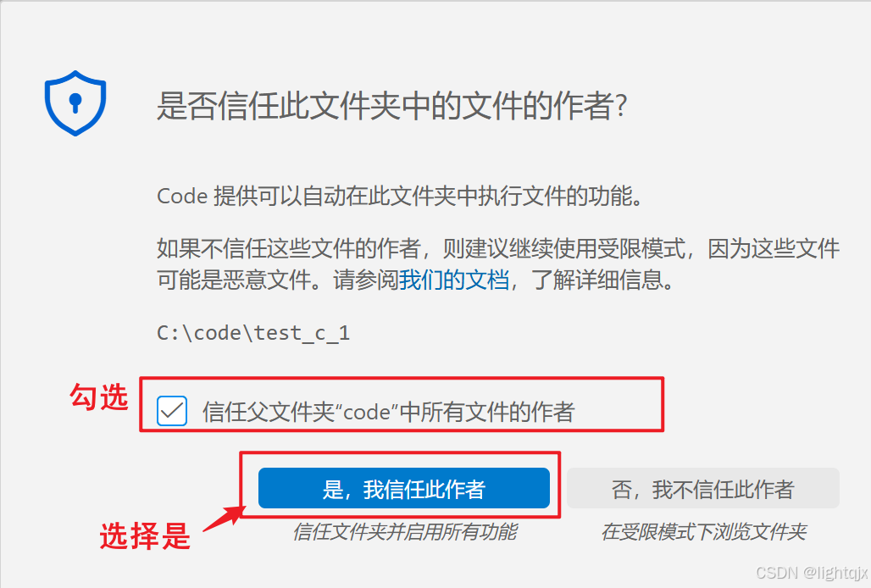
Task: Click the blue shield keyhole icon
Action: coord(75,103)
